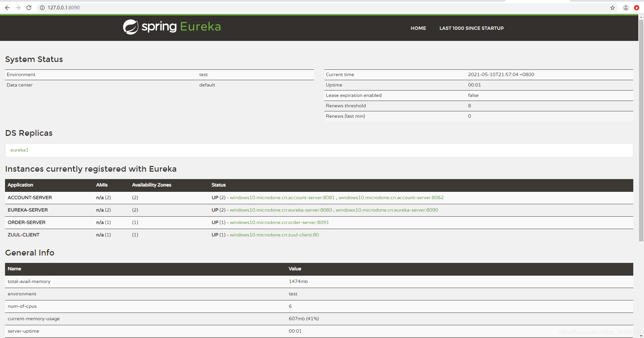Select the total-avail-memory value 1474mb

(x=298, y=281)
